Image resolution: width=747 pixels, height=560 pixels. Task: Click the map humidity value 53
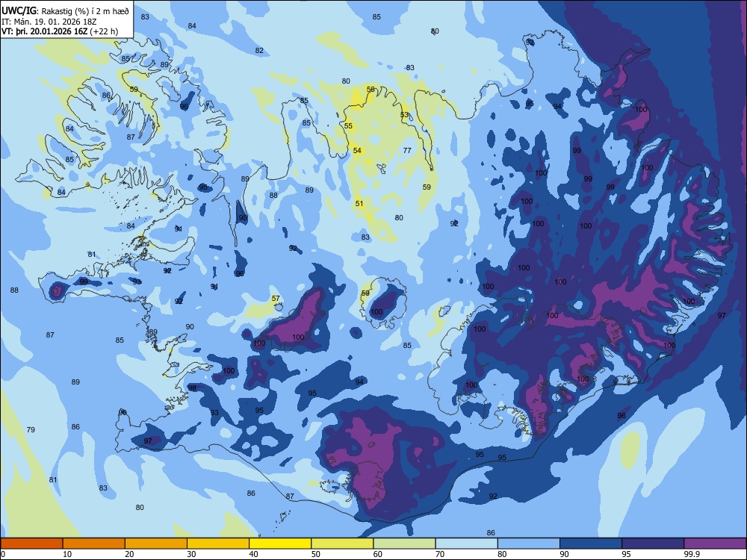(x=404, y=115)
